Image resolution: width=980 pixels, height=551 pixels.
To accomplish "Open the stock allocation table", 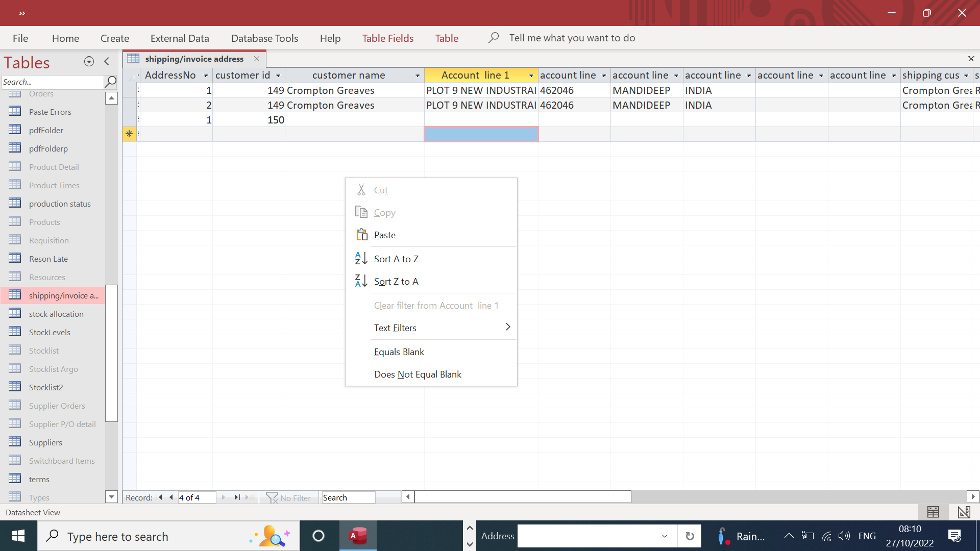I will tap(56, 314).
